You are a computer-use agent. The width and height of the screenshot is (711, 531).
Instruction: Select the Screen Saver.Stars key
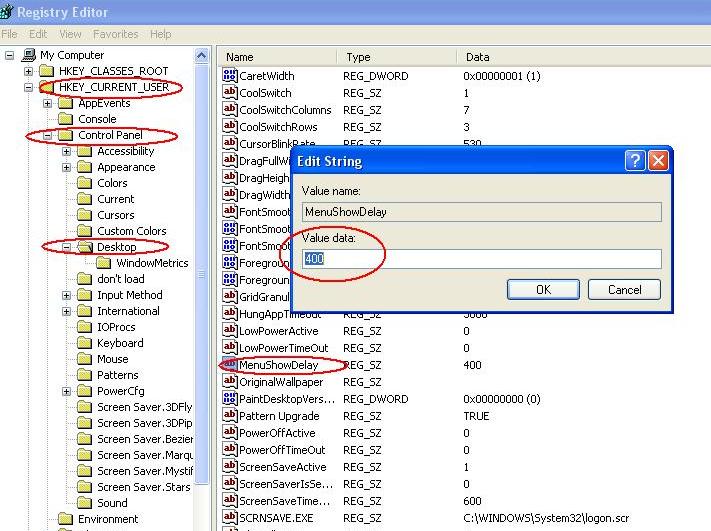tap(143, 487)
